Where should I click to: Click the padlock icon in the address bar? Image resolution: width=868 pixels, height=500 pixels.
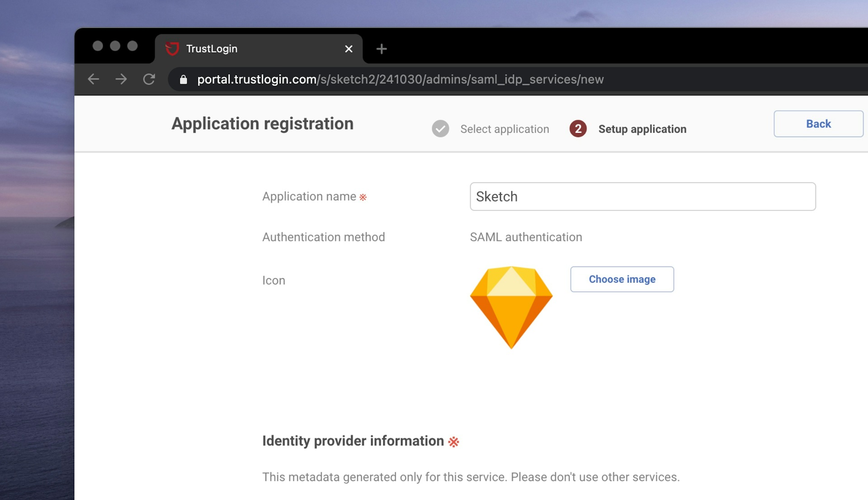[183, 79]
